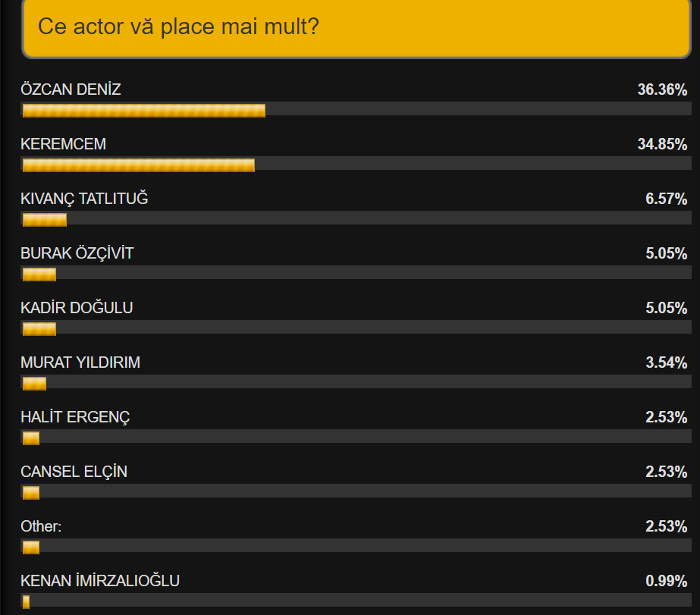This screenshot has height=615, width=700.
Task: Click the KEREMCEM option label
Action: click(x=64, y=144)
